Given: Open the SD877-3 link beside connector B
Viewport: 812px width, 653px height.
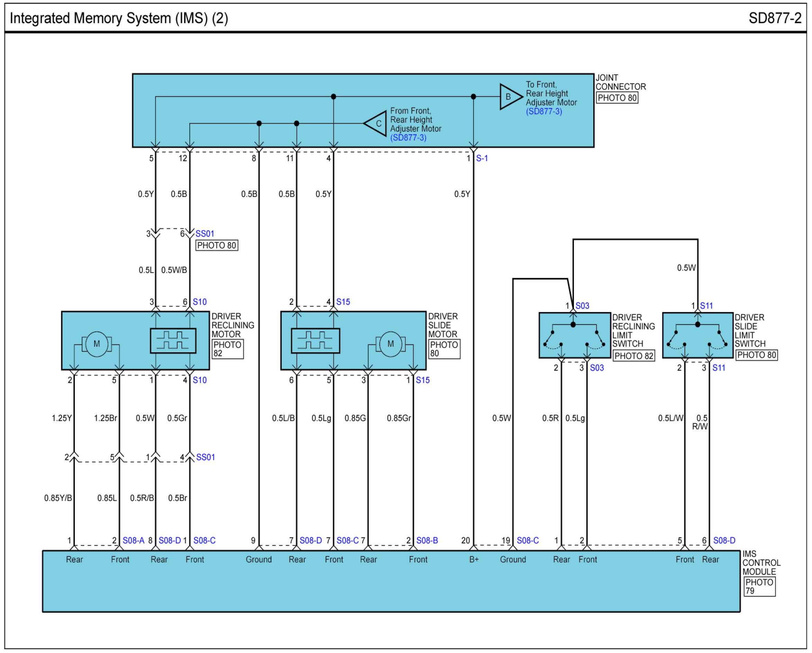Looking at the screenshot, I should (544, 111).
